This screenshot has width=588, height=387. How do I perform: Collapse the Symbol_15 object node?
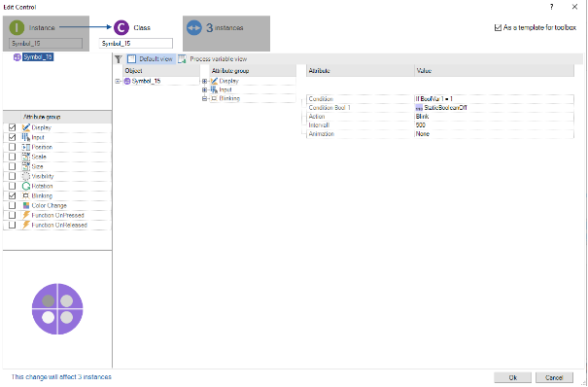pos(118,81)
